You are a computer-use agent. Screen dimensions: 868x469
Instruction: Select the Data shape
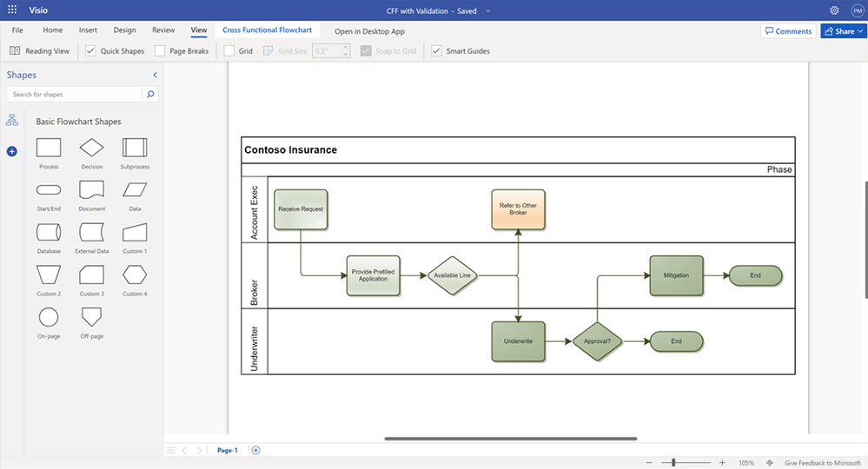point(135,190)
